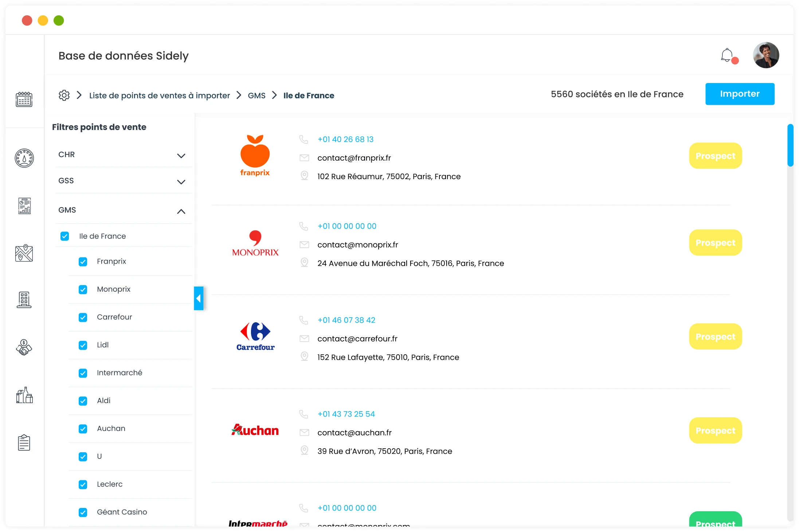Click the Franprix phone icon
Viewport: 799px width, 532px height.
pos(304,139)
